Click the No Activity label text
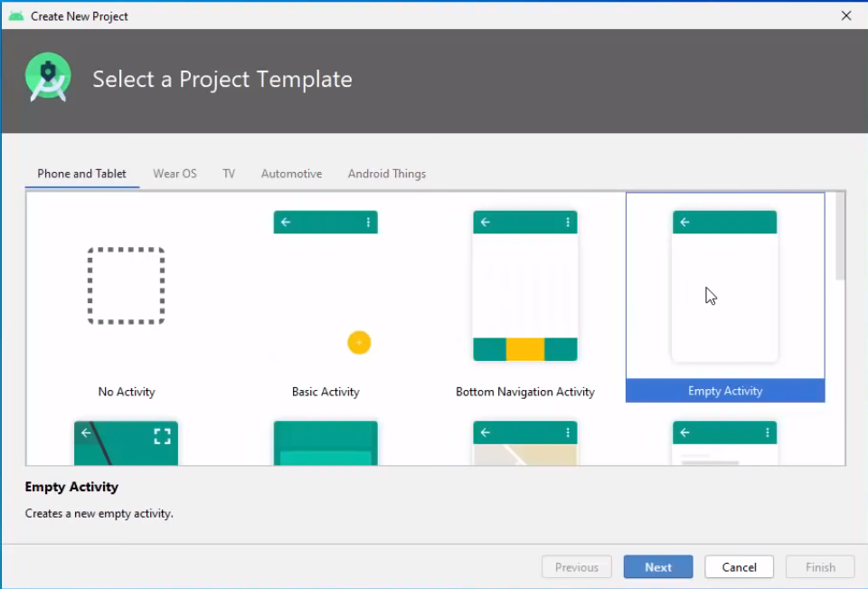 pos(127,392)
